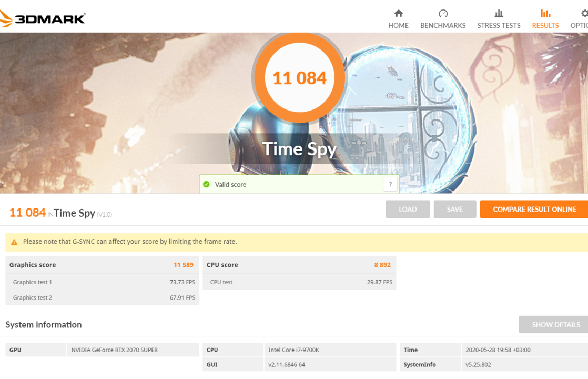Click the Time Spy banner title
This screenshot has height=379, width=588.
tap(299, 149)
